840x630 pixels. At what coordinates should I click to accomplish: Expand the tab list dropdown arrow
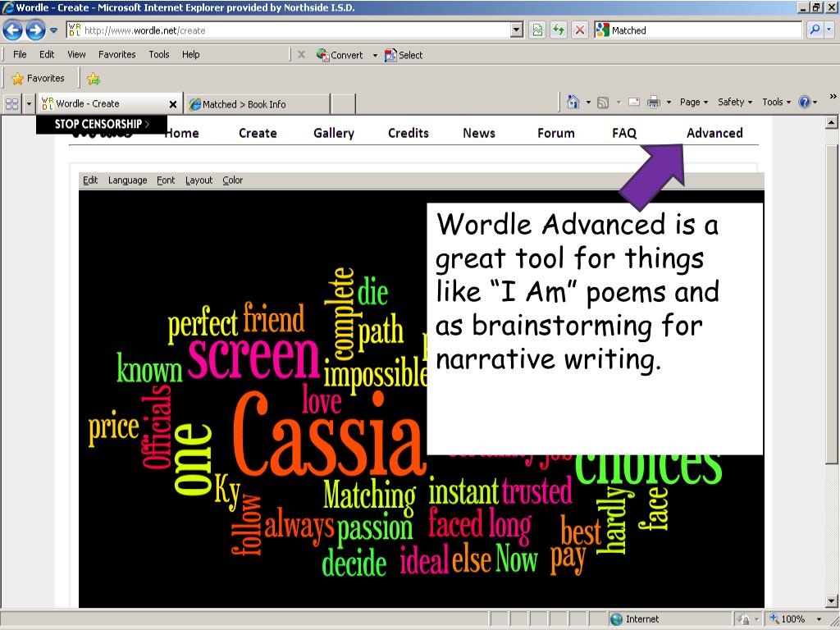29,103
